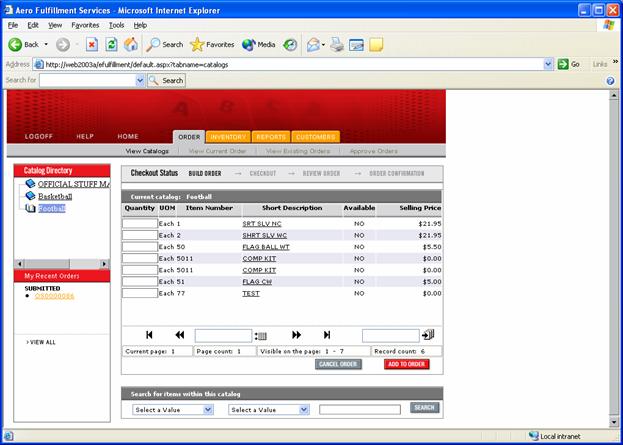Stop loading with the red X icon
This screenshot has width=623, height=445.
pos(92,44)
